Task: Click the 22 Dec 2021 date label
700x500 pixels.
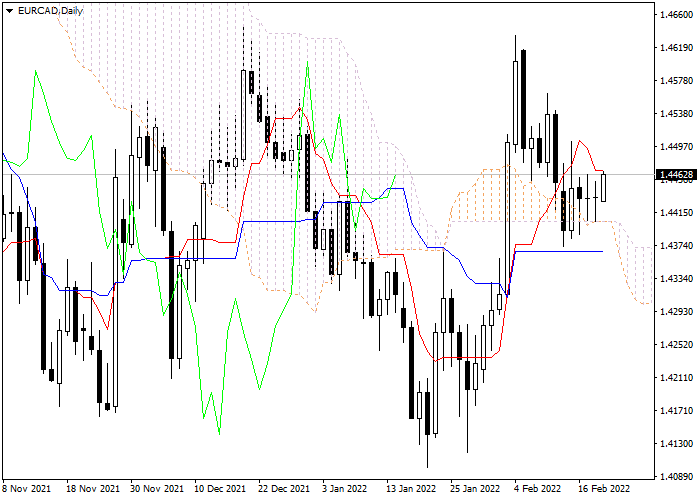Action: point(284,489)
